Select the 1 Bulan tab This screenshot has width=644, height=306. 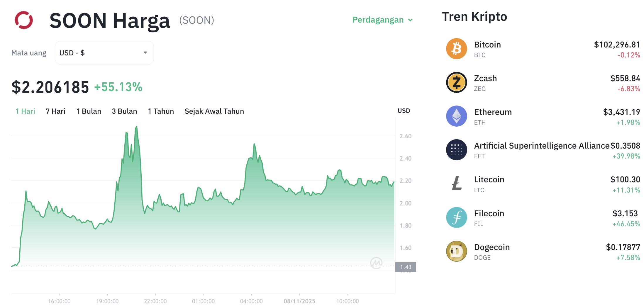click(89, 111)
